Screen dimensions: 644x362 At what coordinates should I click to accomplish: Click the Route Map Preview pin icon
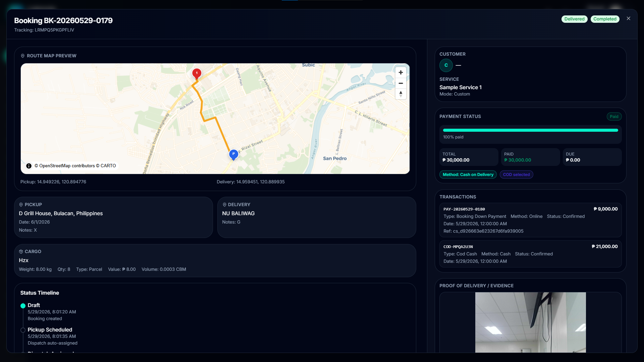click(22, 56)
